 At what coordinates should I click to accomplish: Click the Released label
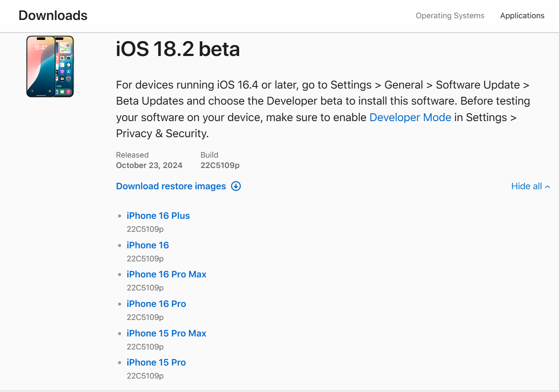click(x=132, y=155)
